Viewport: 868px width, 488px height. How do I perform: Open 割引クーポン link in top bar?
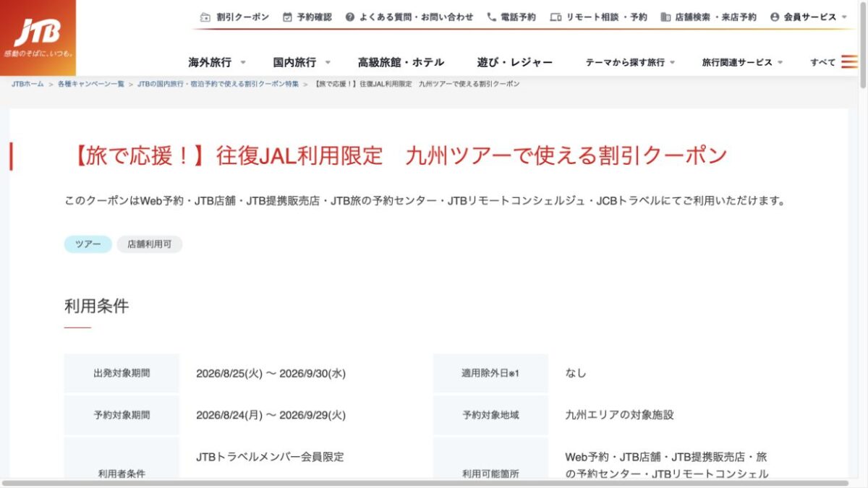(x=243, y=17)
